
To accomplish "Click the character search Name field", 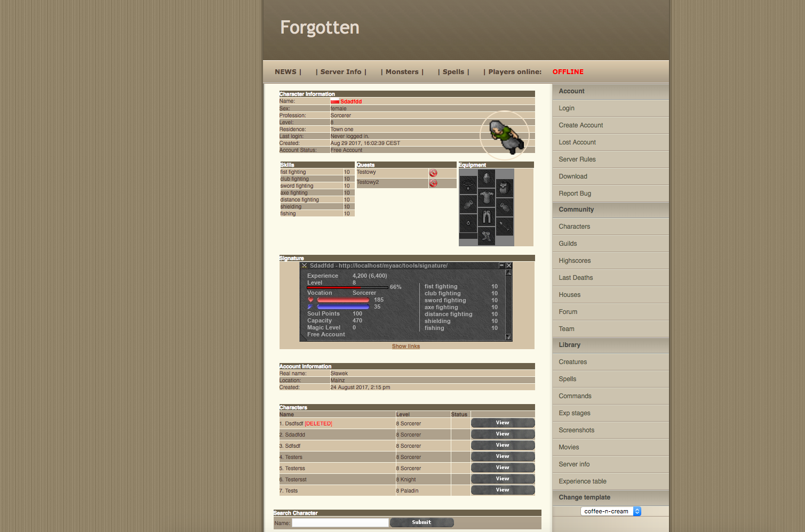I will 340,522.
